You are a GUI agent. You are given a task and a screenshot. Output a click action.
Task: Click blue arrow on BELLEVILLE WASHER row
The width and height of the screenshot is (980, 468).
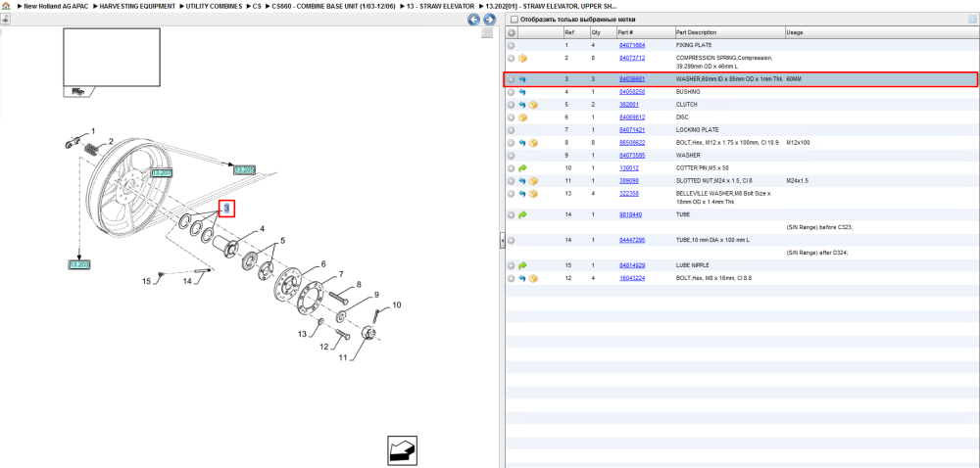(522, 194)
